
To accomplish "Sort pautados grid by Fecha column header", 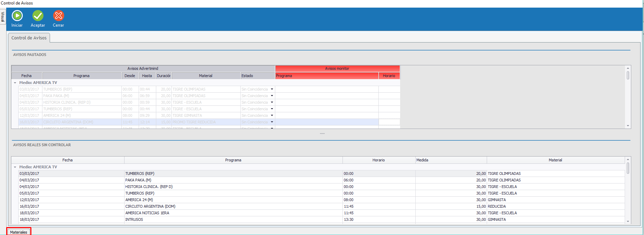I will 27,76.
